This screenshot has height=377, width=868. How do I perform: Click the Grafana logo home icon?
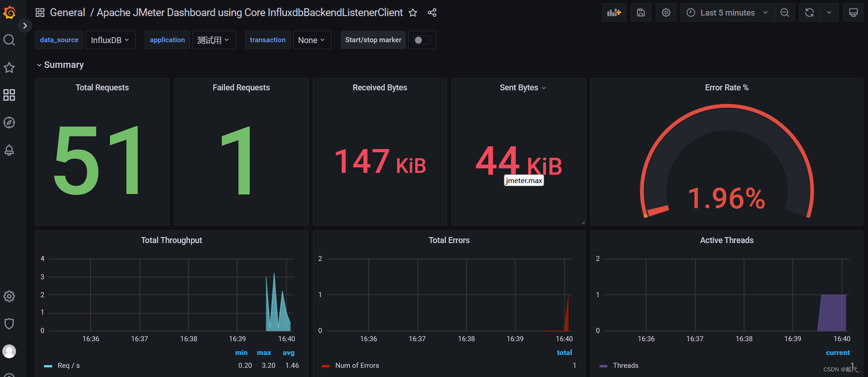click(x=9, y=12)
